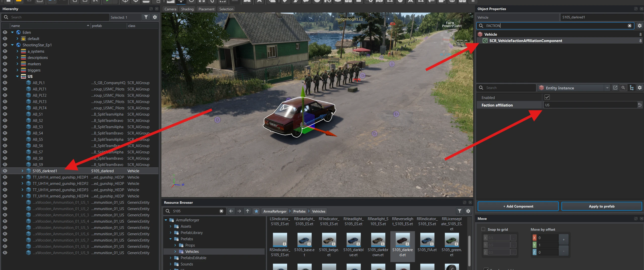
Task: Expand the Assets folder in Resource Browser
Action: 171,226
